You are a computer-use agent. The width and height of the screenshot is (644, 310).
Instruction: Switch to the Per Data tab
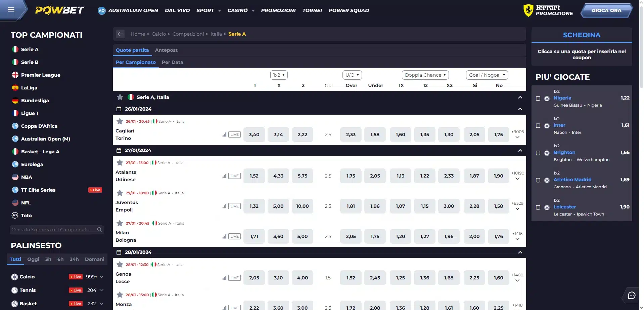[x=172, y=62]
